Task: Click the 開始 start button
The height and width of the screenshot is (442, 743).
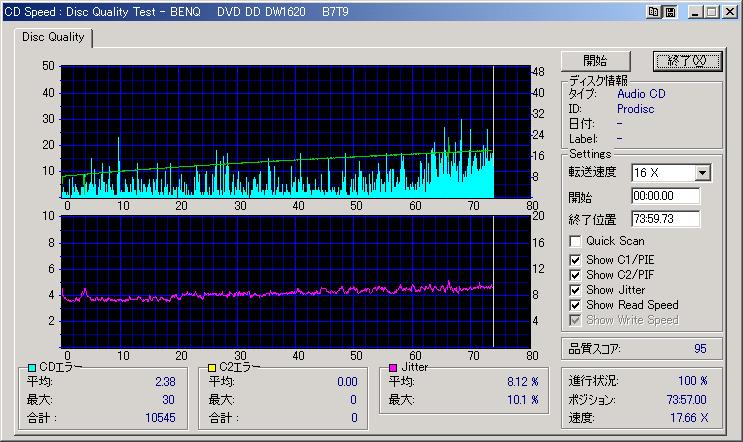Action: click(x=596, y=61)
